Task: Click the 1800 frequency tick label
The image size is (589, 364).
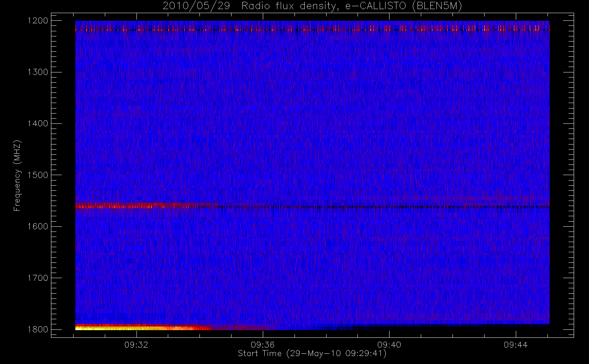Action: click(x=38, y=329)
